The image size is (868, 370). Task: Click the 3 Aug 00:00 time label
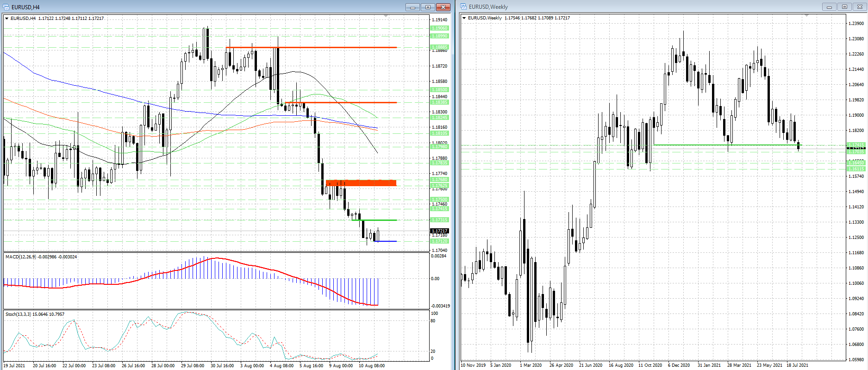coord(252,366)
